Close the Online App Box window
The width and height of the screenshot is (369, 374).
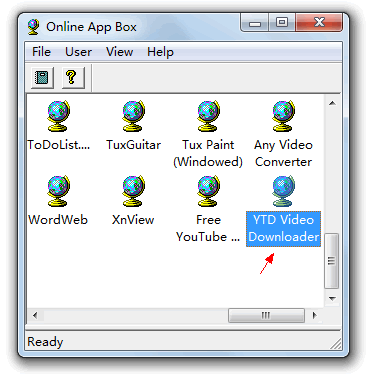click(x=319, y=23)
